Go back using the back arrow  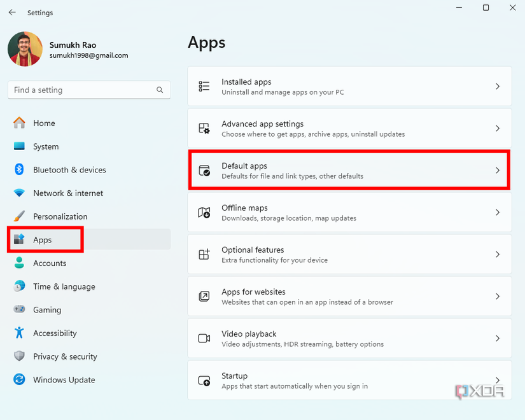pyautogui.click(x=12, y=12)
